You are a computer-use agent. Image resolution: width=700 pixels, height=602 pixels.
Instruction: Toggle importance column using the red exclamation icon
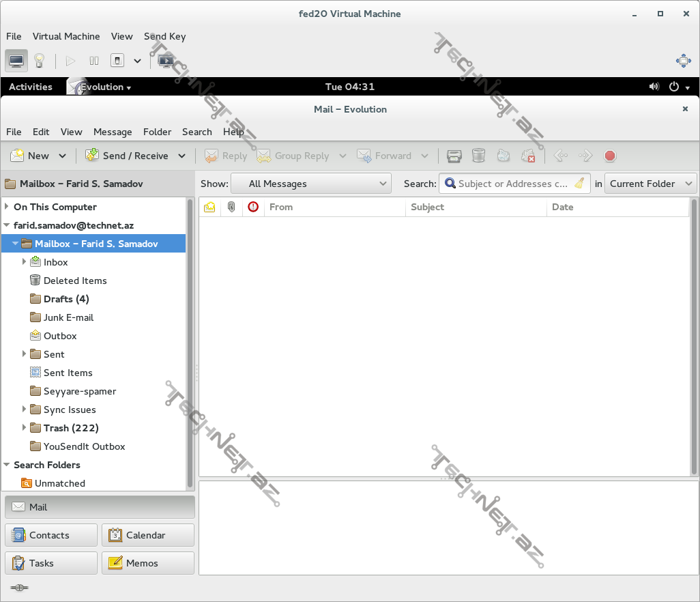pyautogui.click(x=252, y=207)
